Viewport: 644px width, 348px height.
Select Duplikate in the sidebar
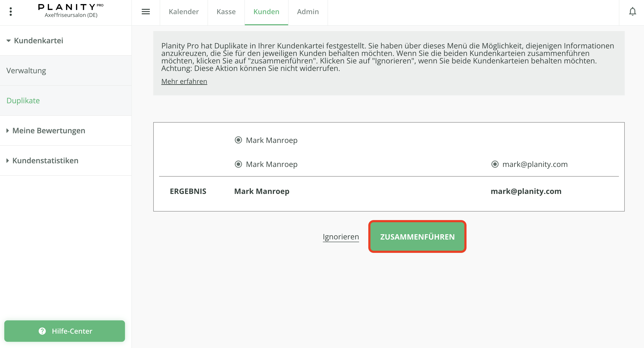[x=23, y=100]
